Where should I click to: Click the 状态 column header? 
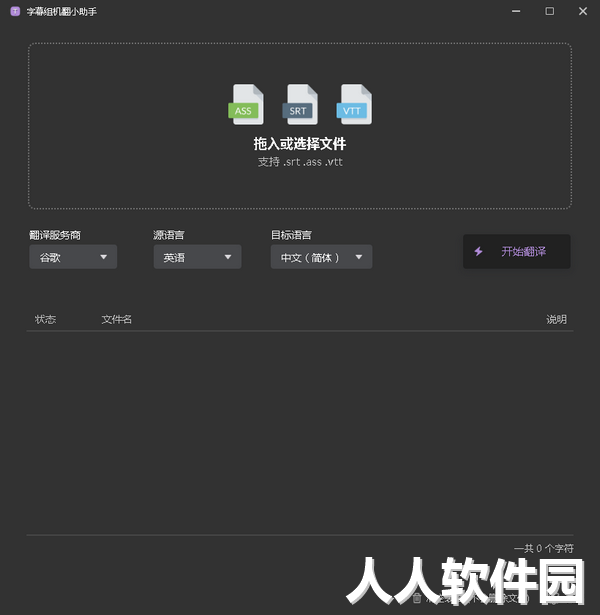pyautogui.click(x=45, y=319)
